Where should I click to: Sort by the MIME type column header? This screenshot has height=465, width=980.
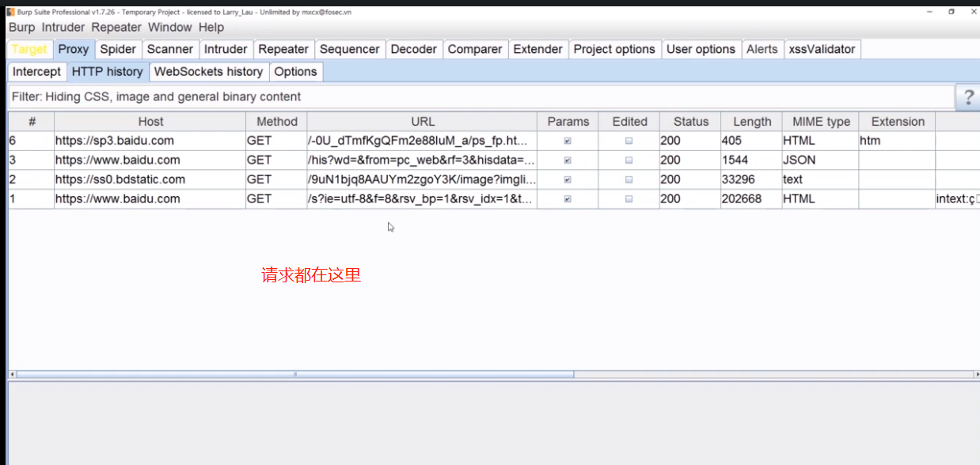(x=821, y=122)
